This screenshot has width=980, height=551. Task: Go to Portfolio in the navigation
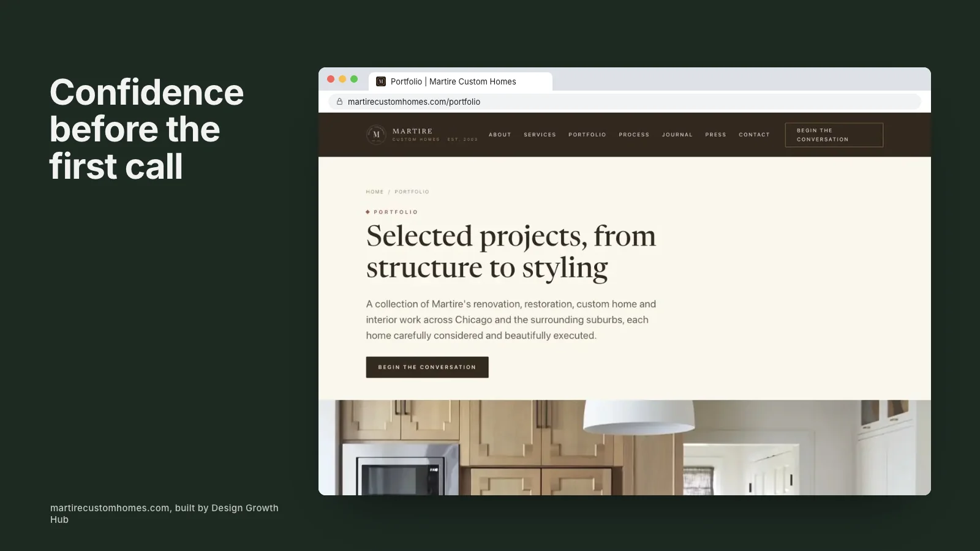(x=587, y=135)
